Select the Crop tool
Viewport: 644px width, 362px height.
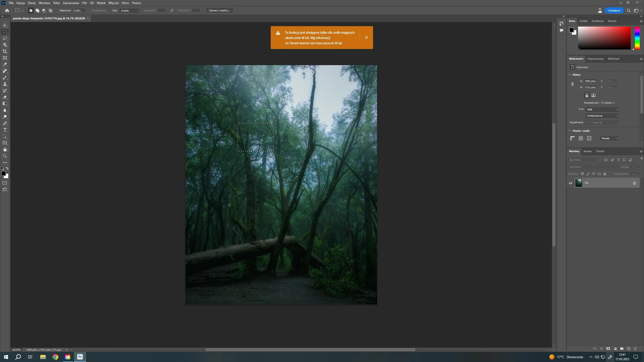5,51
